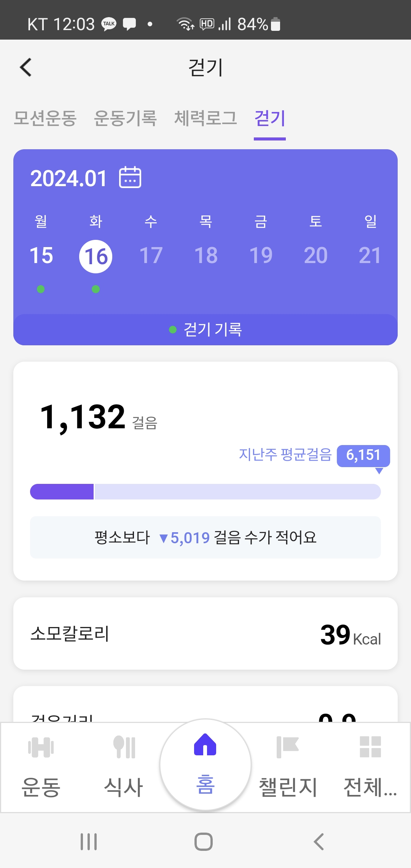Open the 챌린지 flag icon
The image size is (411, 868).
click(287, 747)
